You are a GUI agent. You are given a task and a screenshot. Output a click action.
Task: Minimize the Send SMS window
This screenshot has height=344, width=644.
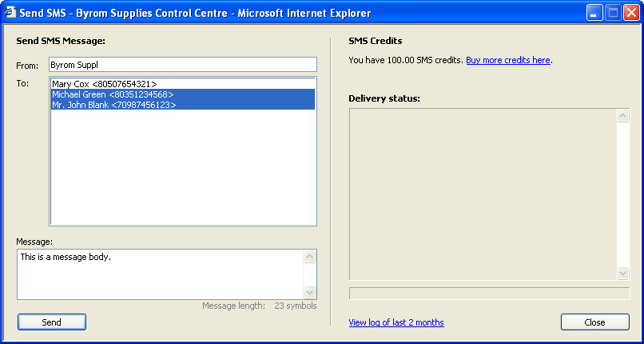tap(594, 13)
